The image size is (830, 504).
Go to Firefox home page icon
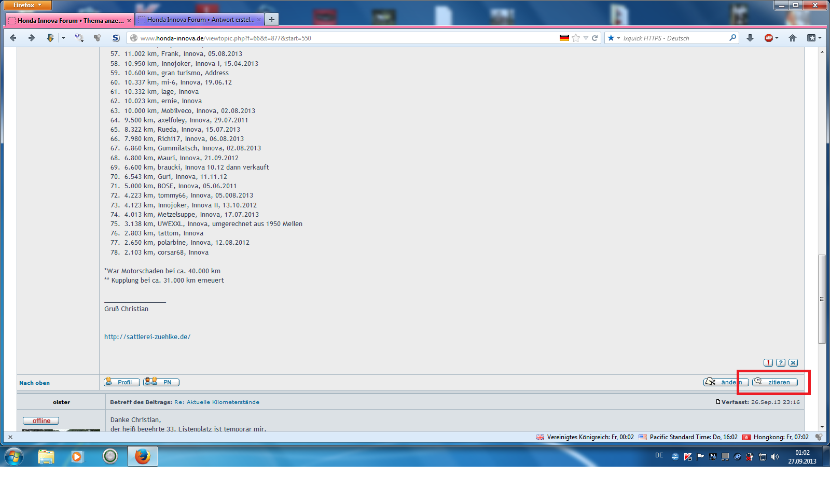pyautogui.click(x=793, y=38)
